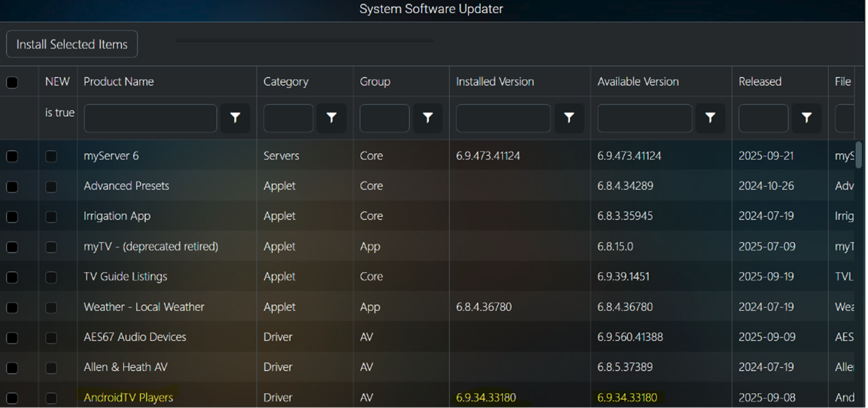Focus the Category filter text box
This screenshot has width=868, height=408.
pos(288,118)
